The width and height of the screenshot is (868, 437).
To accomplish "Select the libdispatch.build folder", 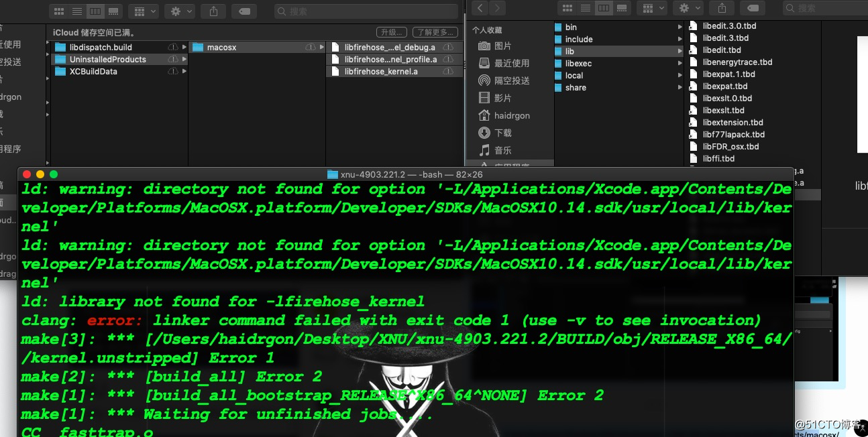I will [x=101, y=47].
